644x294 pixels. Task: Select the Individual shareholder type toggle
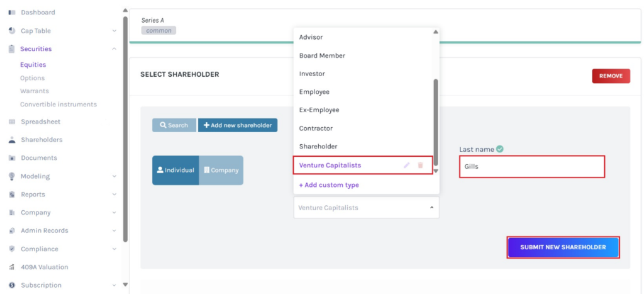(175, 170)
